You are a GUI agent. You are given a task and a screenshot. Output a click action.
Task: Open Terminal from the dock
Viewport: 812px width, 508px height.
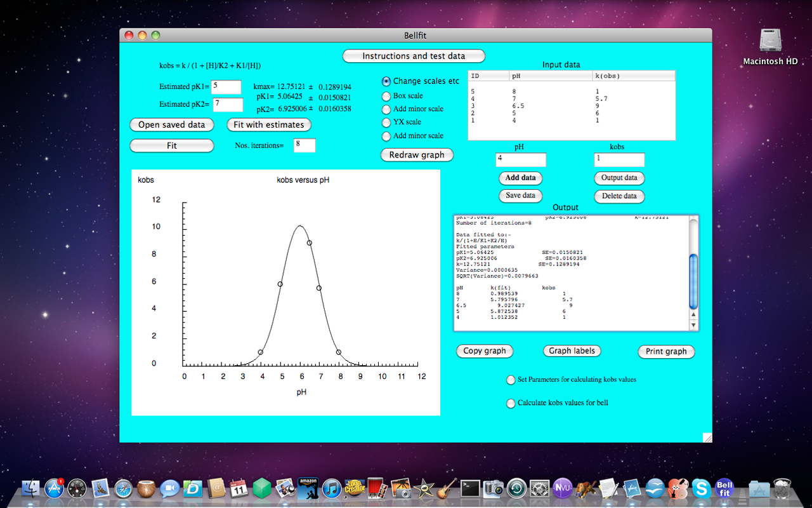pyautogui.click(x=470, y=488)
